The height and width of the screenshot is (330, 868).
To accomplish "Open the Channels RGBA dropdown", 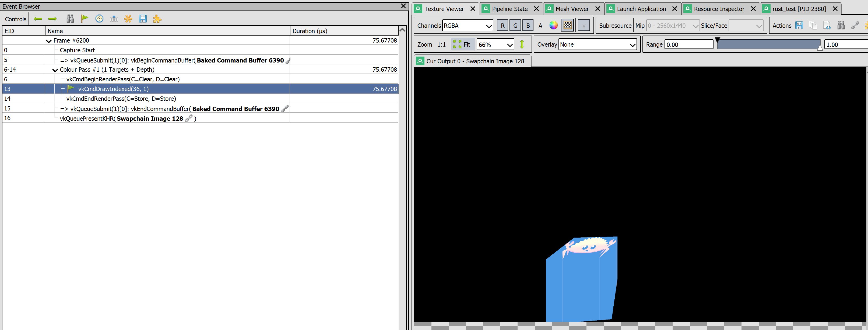I will coord(467,26).
